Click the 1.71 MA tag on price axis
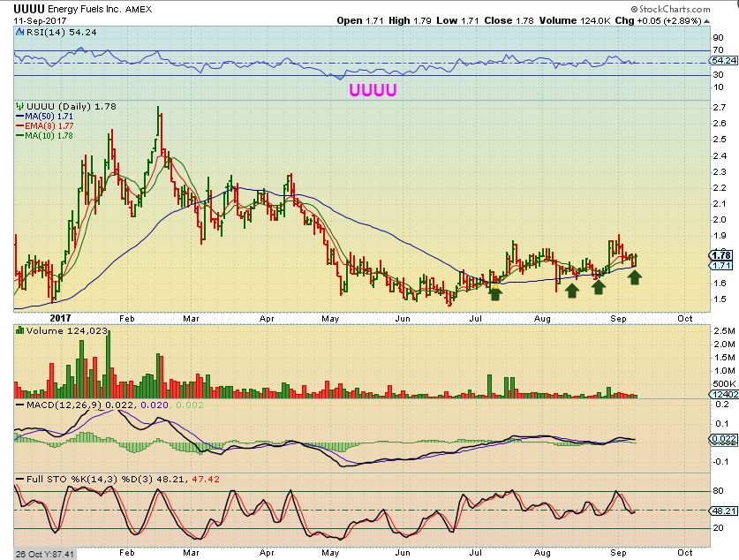739x560 pixels. (x=721, y=265)
